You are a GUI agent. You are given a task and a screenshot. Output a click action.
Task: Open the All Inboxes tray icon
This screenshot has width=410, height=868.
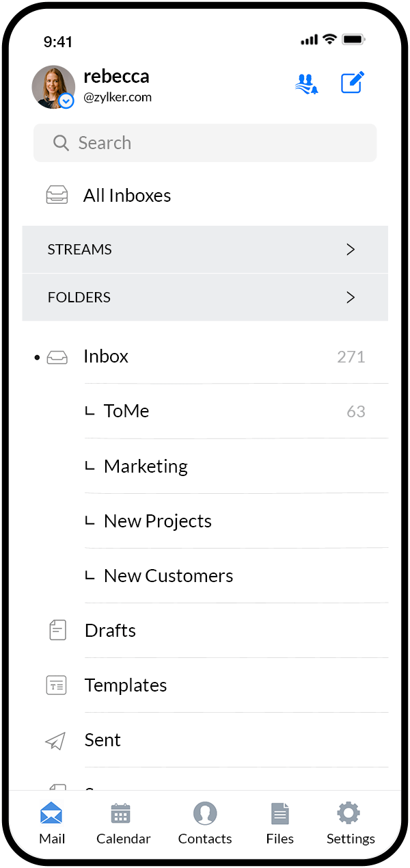point(57,196)
